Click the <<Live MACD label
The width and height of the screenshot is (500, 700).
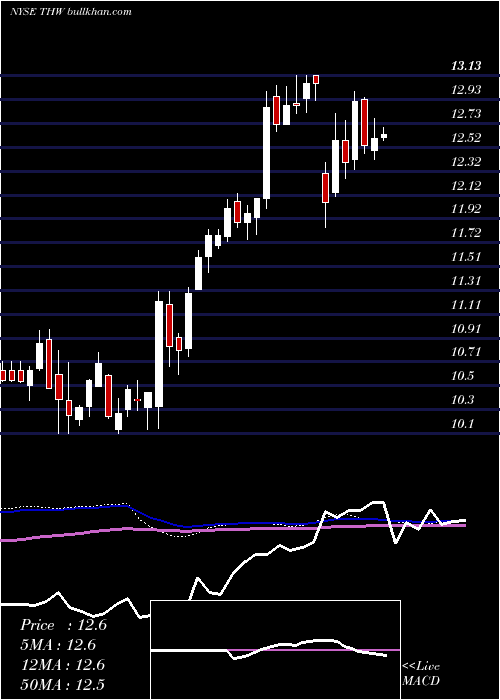click(x=421, y=674)
